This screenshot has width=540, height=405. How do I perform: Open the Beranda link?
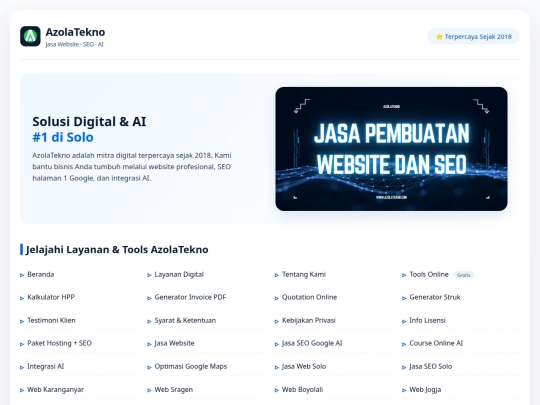[x=41, y=274]
